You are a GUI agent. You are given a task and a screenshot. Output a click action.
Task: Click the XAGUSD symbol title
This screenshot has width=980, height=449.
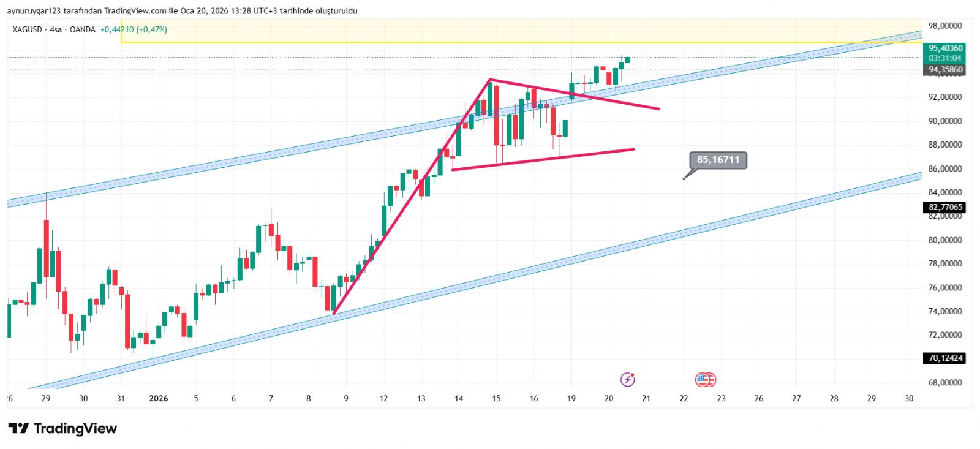point(28,29)
